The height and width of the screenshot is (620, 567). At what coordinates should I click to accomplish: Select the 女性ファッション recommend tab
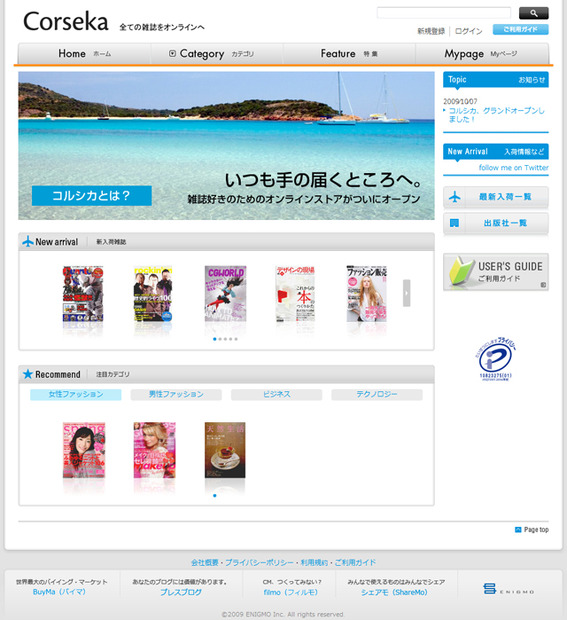tap(76, 394)
